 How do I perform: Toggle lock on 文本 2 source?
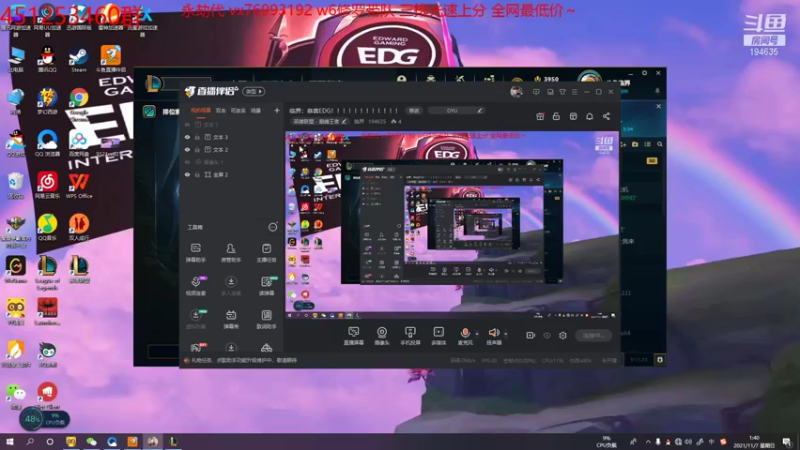(197, 149)
